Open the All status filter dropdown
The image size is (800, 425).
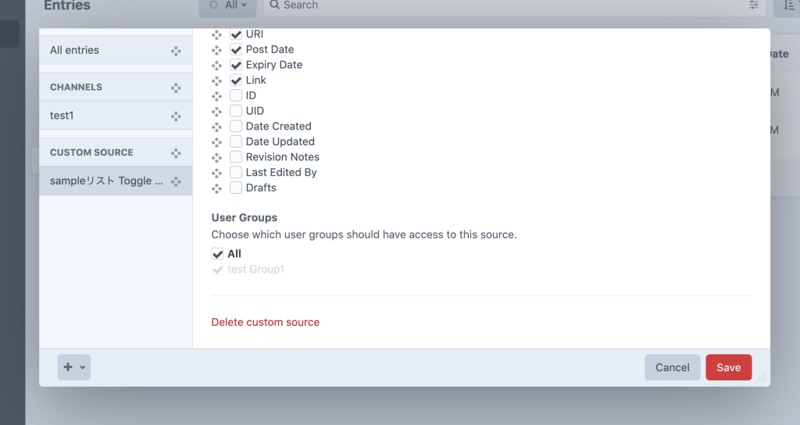point(227,6)
